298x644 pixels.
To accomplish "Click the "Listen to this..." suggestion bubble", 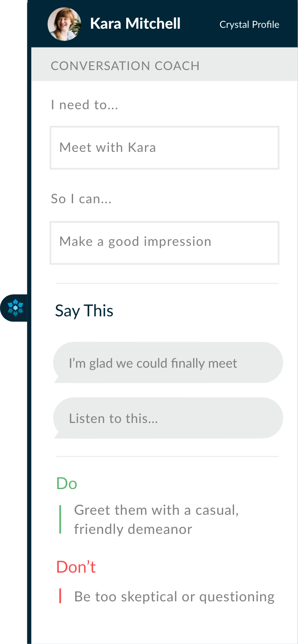I will [168, 418].
